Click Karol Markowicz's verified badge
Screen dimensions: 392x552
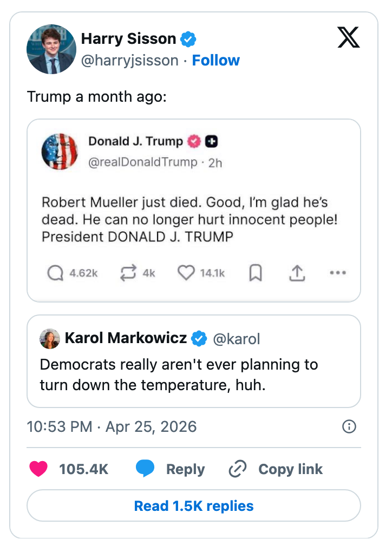click(199, 339)
